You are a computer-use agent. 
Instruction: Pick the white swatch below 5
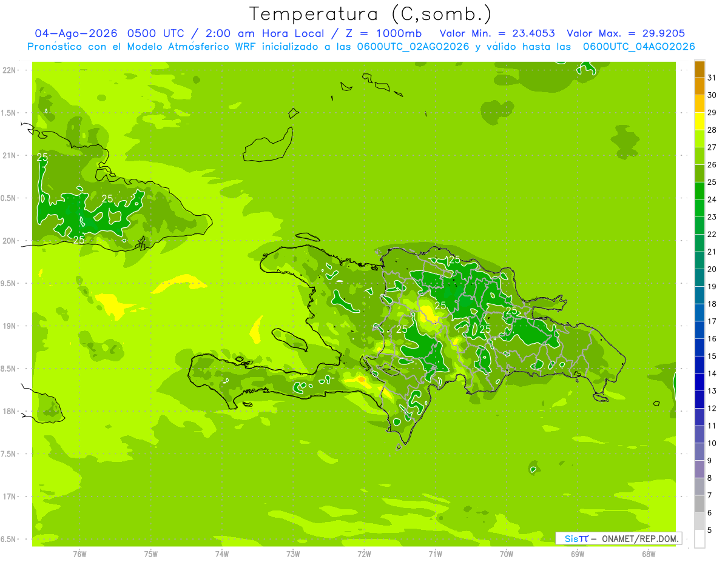(x=700, y=539)
